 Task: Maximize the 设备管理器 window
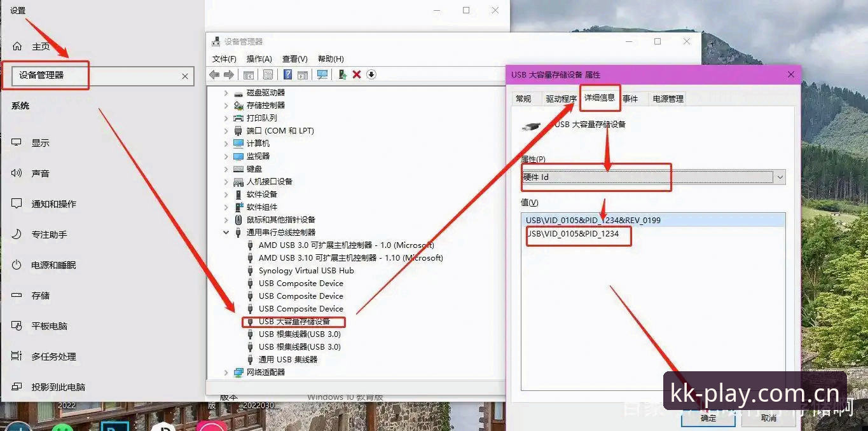tap(658, 41)
